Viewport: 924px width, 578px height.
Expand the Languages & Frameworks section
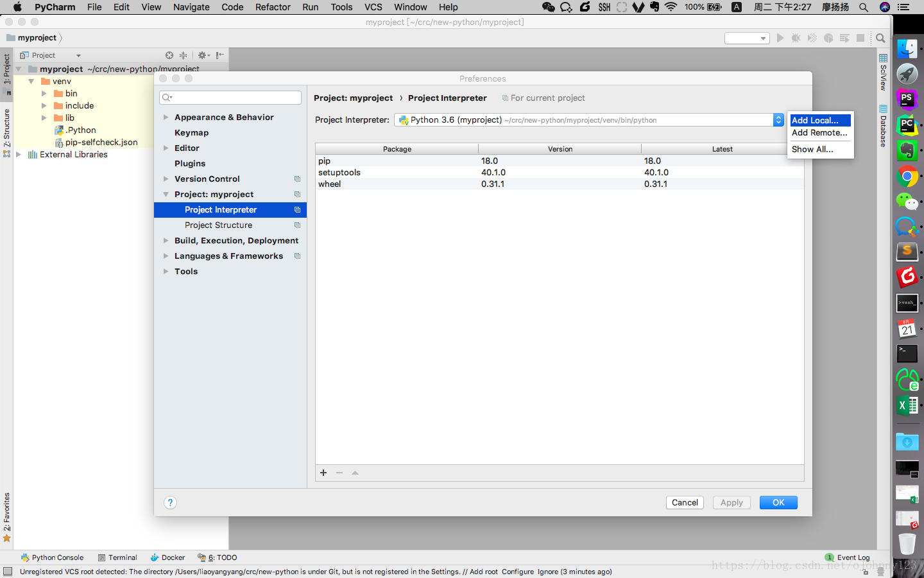click(x=166, y=256)
